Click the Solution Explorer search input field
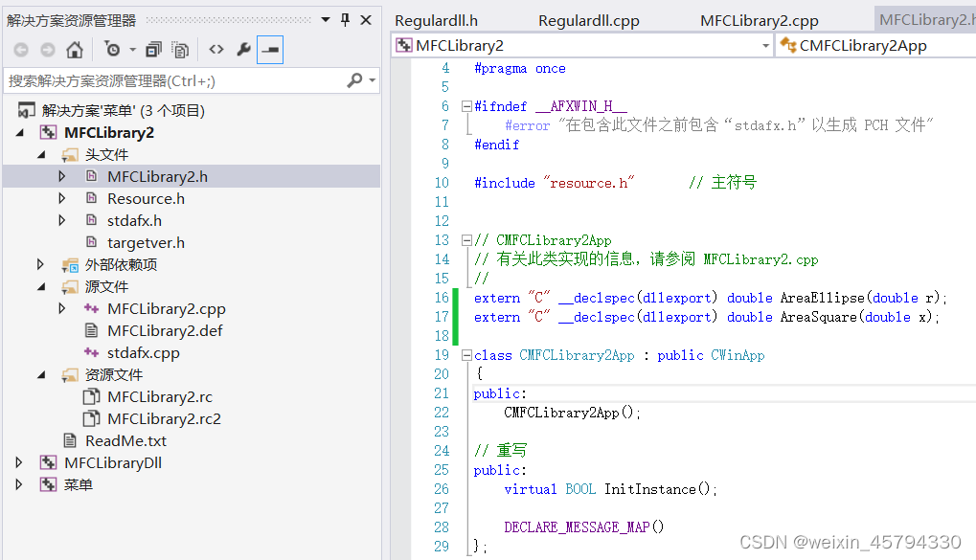 [x=174, y=80]
